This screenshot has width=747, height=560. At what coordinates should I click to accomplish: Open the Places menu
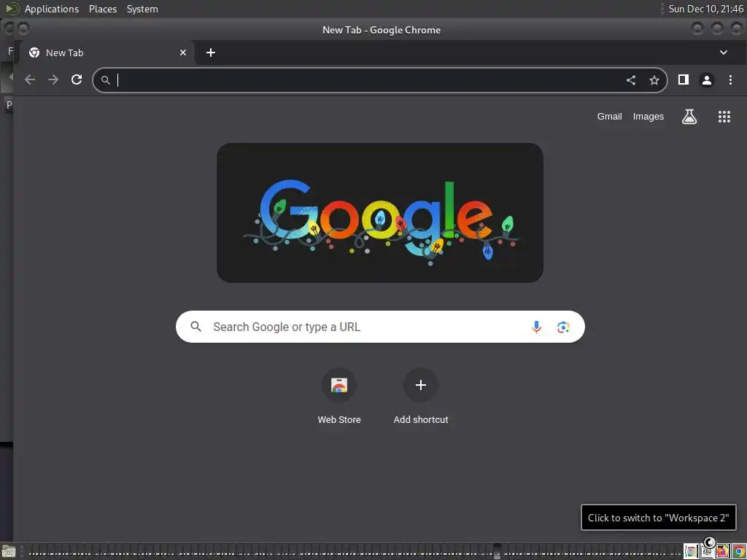103,9
